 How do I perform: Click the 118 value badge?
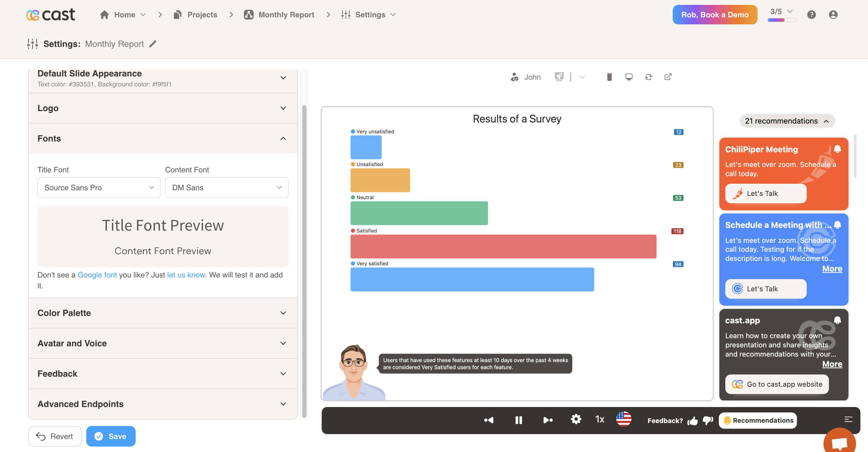678,231
